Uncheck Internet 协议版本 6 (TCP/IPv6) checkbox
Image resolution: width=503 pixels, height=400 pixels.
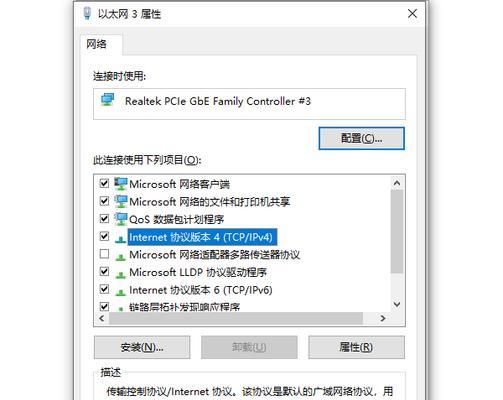(x=104, y=289)
